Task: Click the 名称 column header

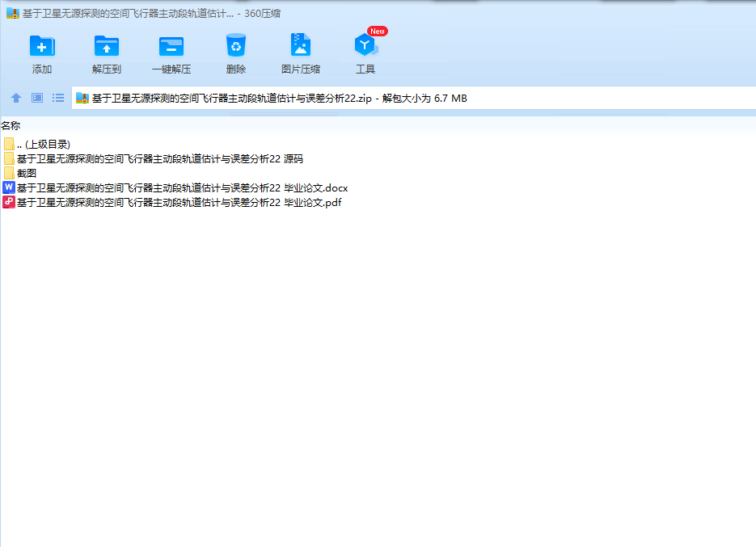Action: (11, 126)
